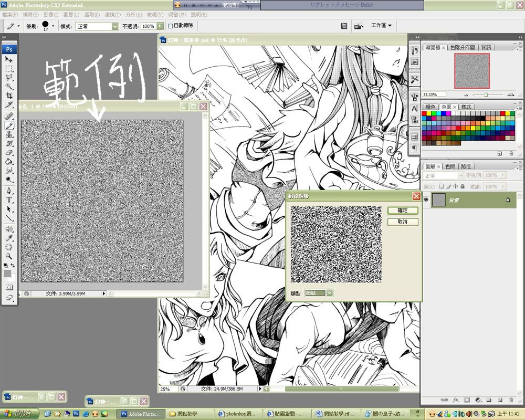
Task: Select the 背景 layer thumbnail
Action: pyautogui.click(x=438, y=200)
